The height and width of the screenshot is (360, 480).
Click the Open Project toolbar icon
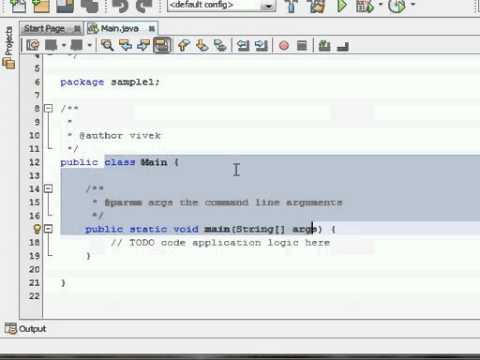(65, 5)
